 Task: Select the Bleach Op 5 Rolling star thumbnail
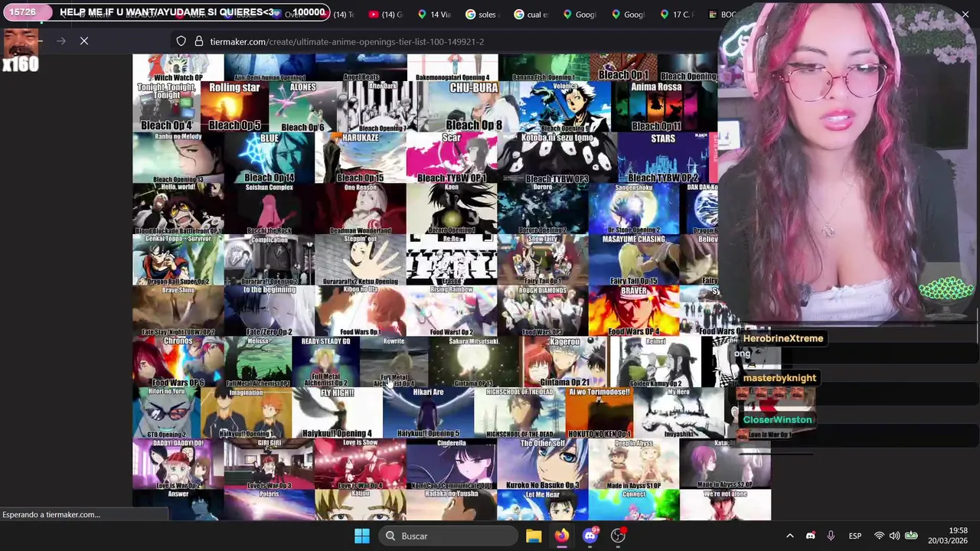click(x=234, y=106)
